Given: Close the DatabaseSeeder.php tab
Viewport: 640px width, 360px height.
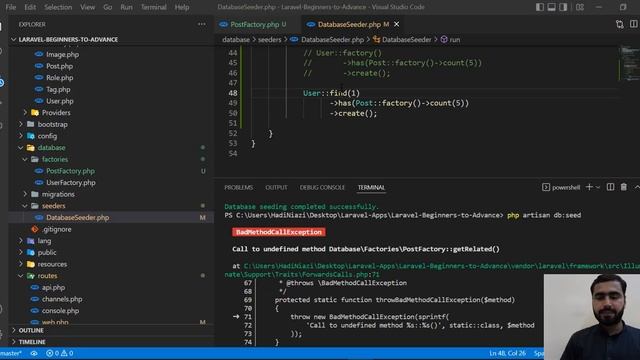Looking at the screenshot, I should [396, 24].
